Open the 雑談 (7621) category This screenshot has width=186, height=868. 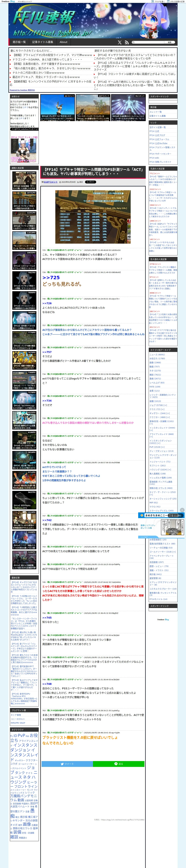[x=155, y=374]
